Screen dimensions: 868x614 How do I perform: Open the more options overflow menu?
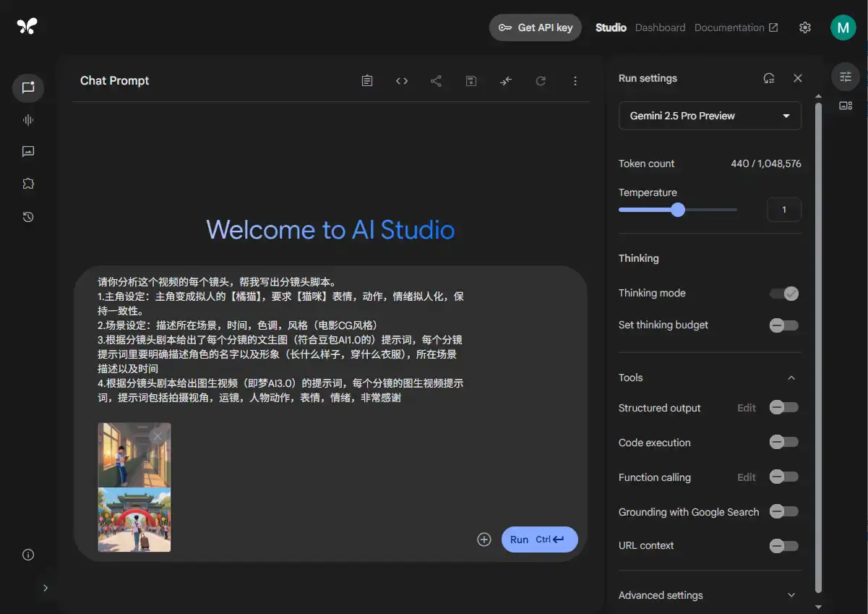(575, 80)
